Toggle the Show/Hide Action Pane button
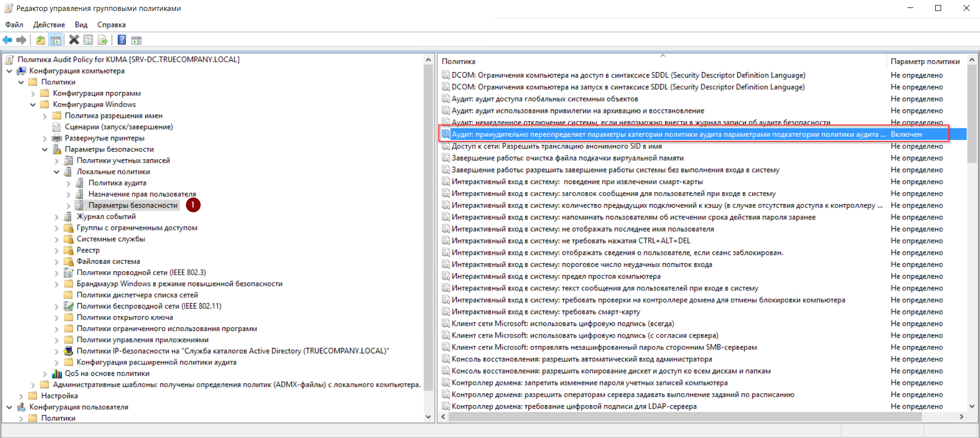Image resolution: width=980 pixels, height=438 pixels. [136, 40]
